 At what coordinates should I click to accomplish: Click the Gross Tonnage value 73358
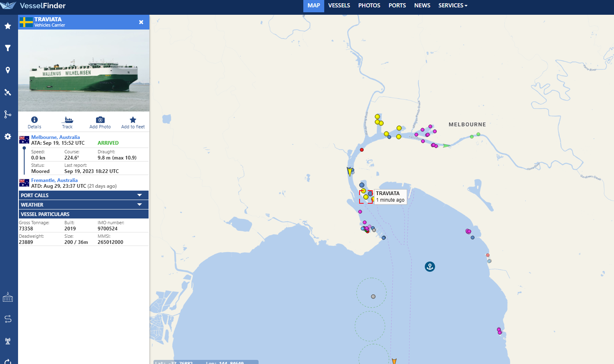pos(26,229)
